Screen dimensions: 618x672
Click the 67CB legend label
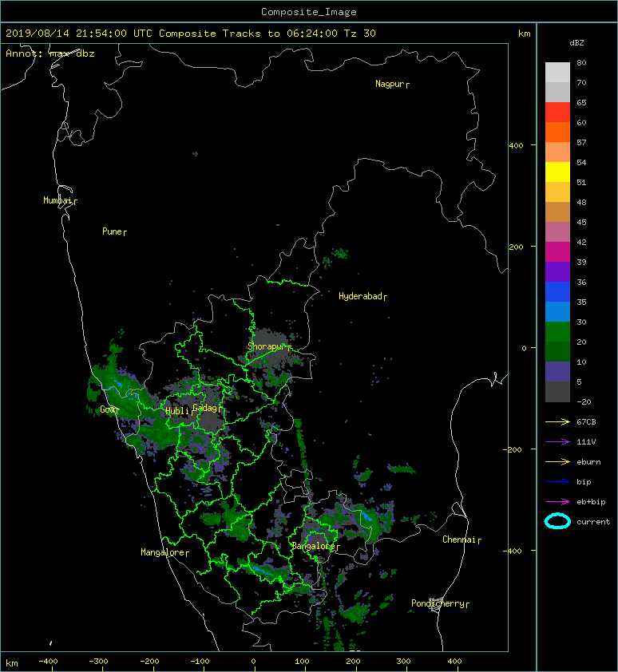coord(586,422)
